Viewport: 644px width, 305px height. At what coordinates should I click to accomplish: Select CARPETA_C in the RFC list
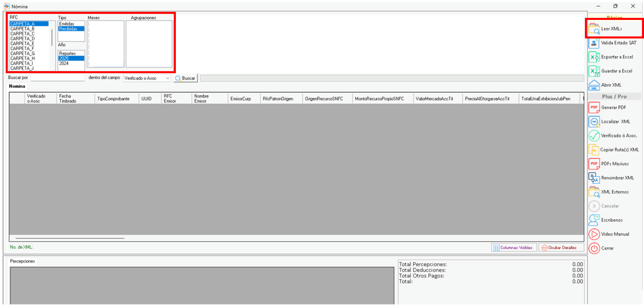point(22,34)
